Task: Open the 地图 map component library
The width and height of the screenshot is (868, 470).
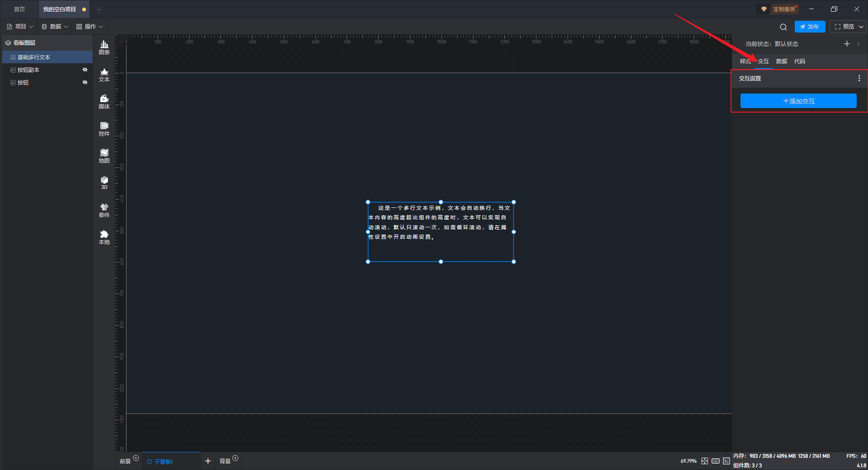Action: 104,156
